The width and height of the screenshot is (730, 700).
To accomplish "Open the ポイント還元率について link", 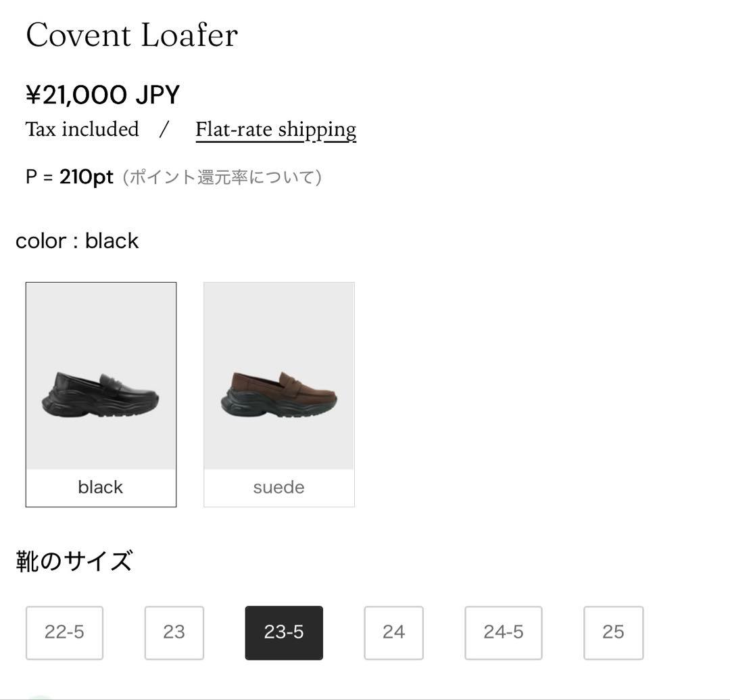I will 223,177.
